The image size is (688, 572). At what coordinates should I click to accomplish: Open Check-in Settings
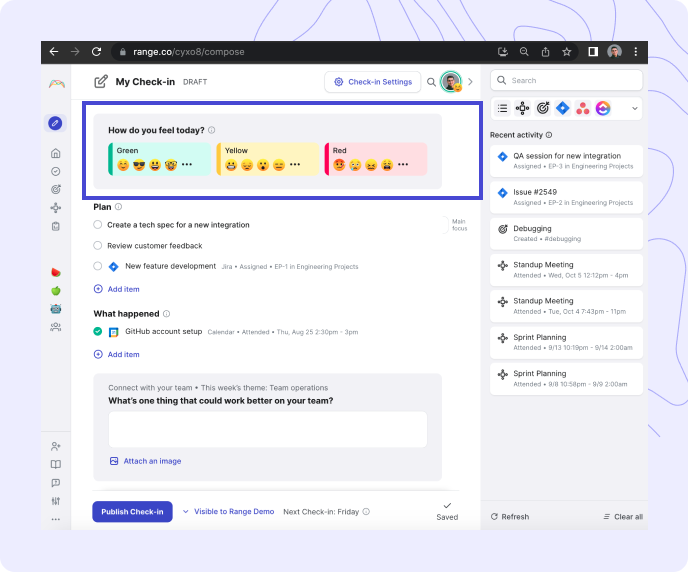(x=373, y=82)
